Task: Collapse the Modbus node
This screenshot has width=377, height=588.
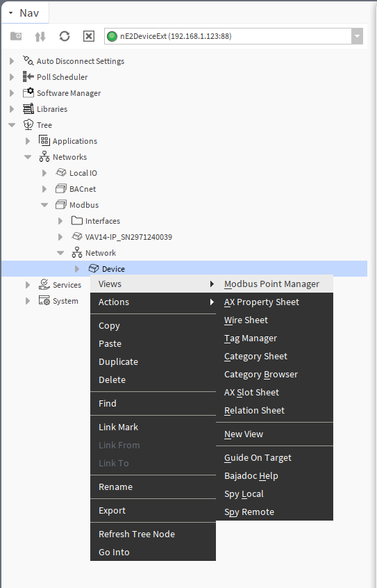Action: 44,205
